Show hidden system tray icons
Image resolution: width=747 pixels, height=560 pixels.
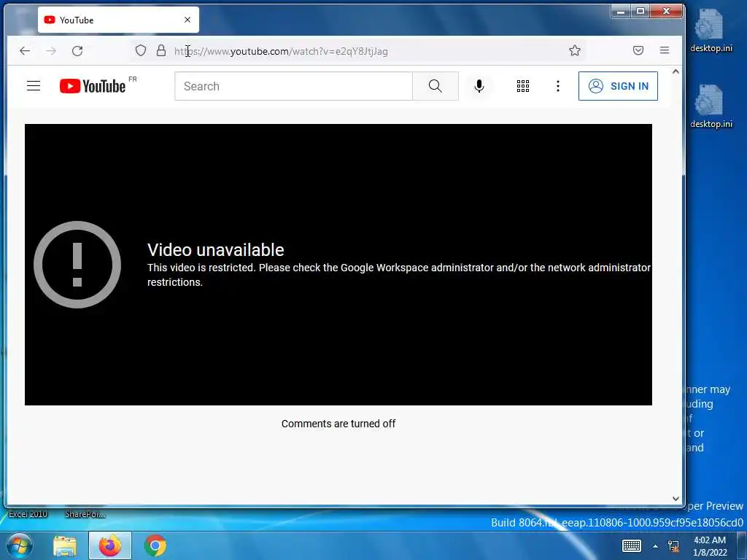(656, 546)
